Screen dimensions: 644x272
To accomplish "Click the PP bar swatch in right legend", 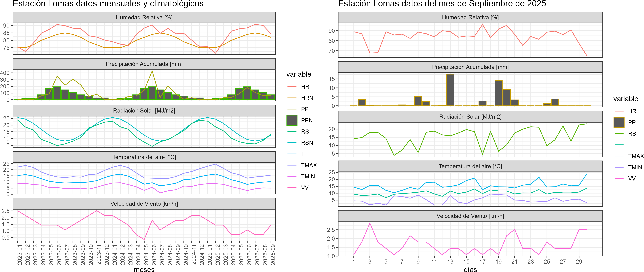I will tap(619, 122).
